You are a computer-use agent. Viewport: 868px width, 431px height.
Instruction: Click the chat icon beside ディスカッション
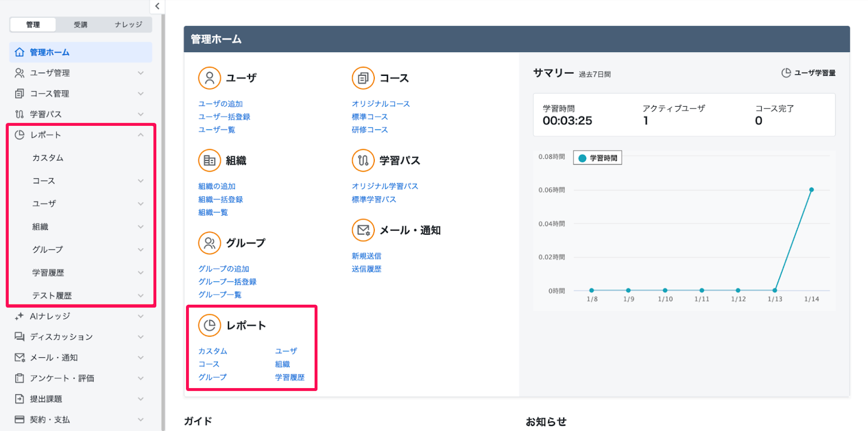[x=20, y=337]
